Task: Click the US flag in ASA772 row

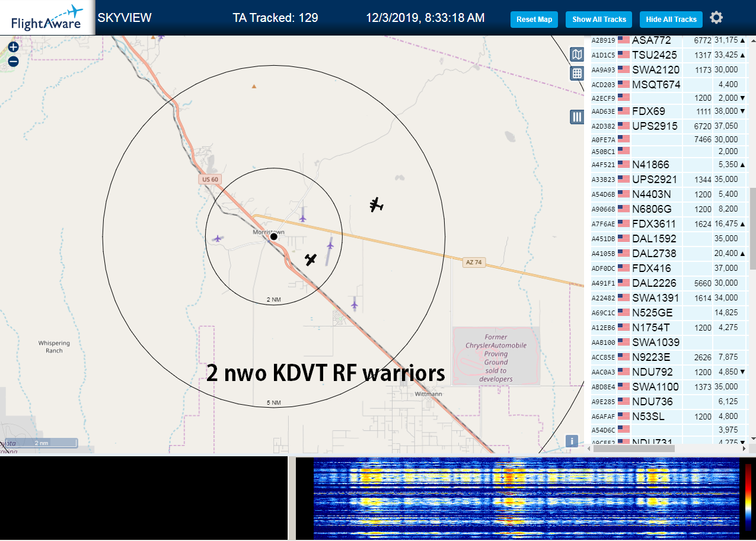Action: 623,40
